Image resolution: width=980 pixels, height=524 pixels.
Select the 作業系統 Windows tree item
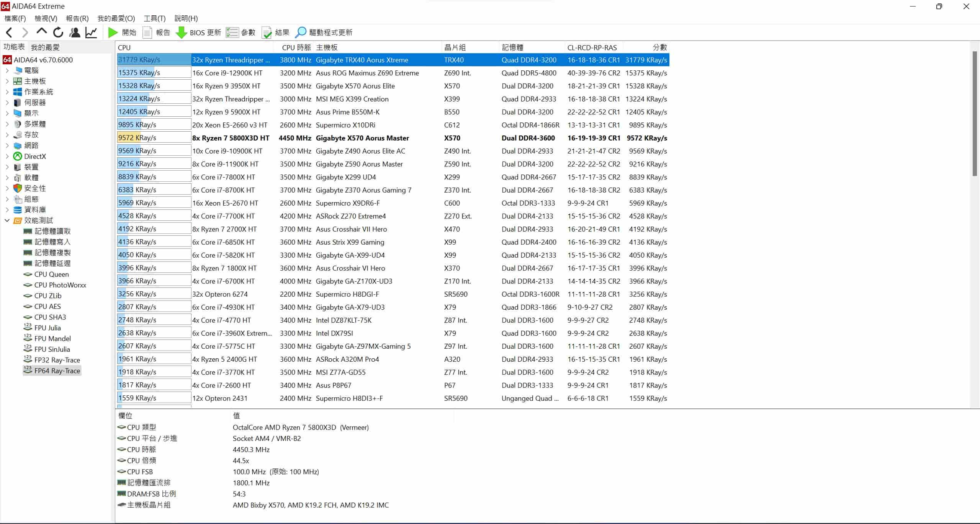[33, 92]
